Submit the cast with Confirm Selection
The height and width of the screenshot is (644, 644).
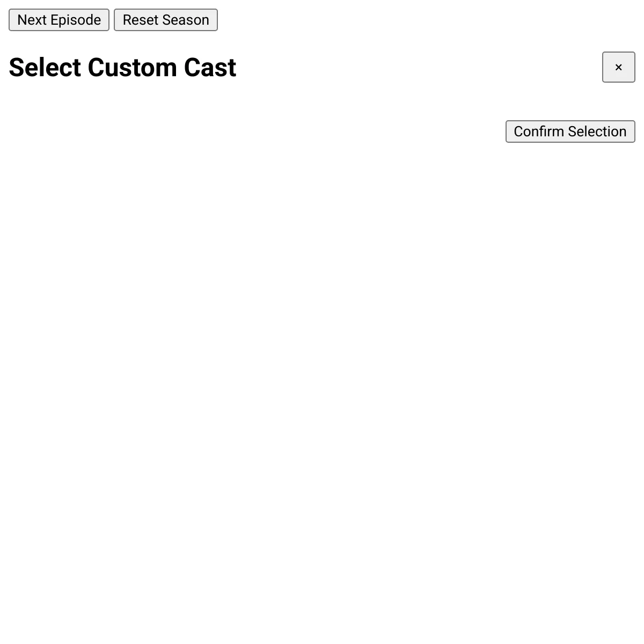[x=570, y=131]
